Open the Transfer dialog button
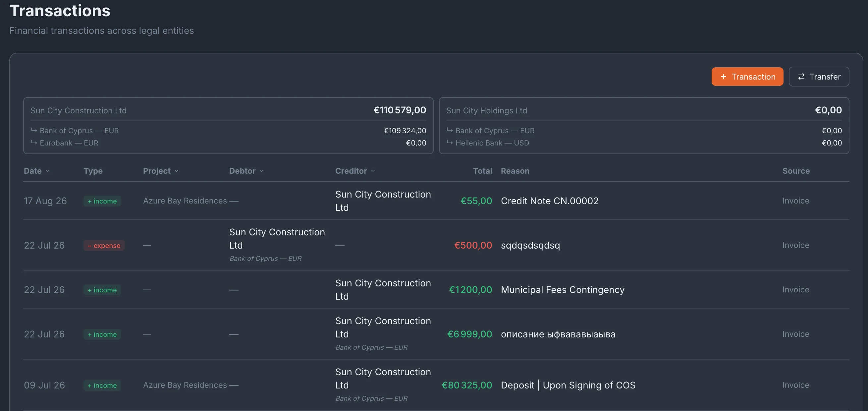Viewport: 868px width, 411px height. (x=818, y=77)
